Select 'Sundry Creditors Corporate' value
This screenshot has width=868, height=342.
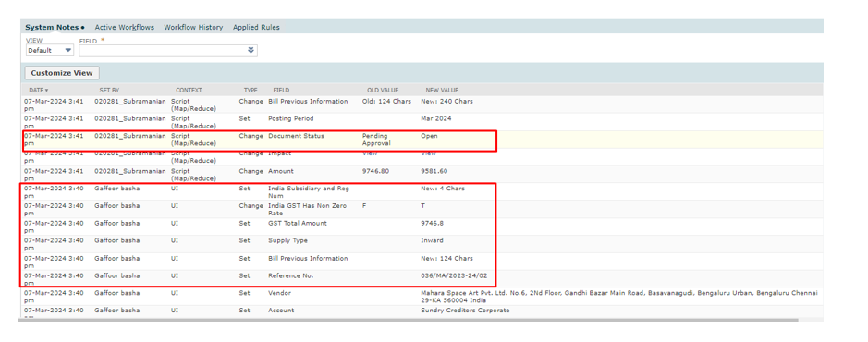pos(465,311)
